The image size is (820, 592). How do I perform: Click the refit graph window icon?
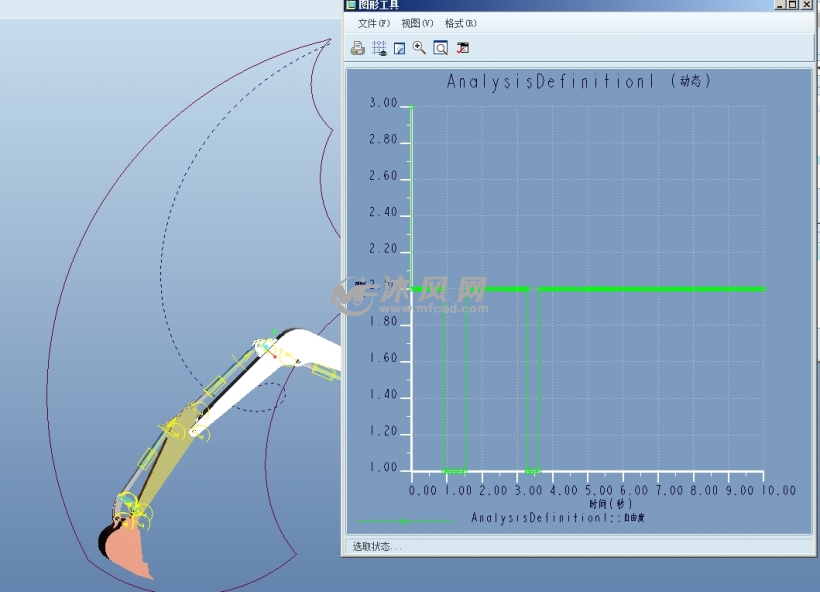click(441, 48)
